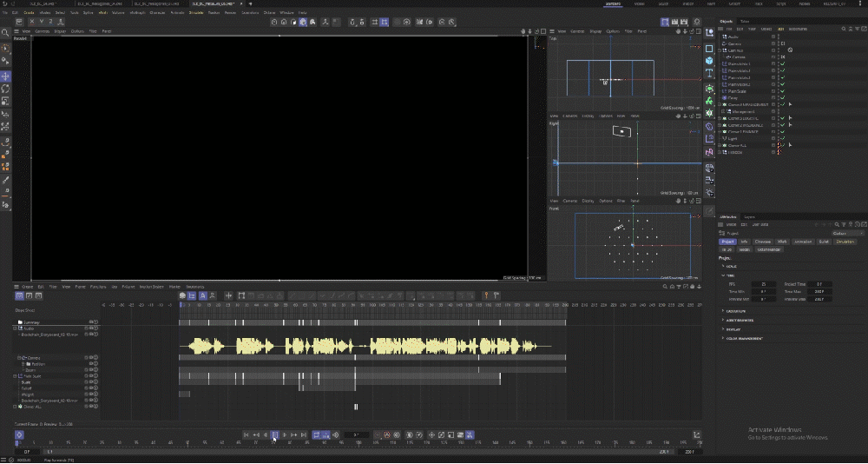Click keyframe diamond icon at timeline bottom-left
868x464 pixels.
tap(19, 435)
